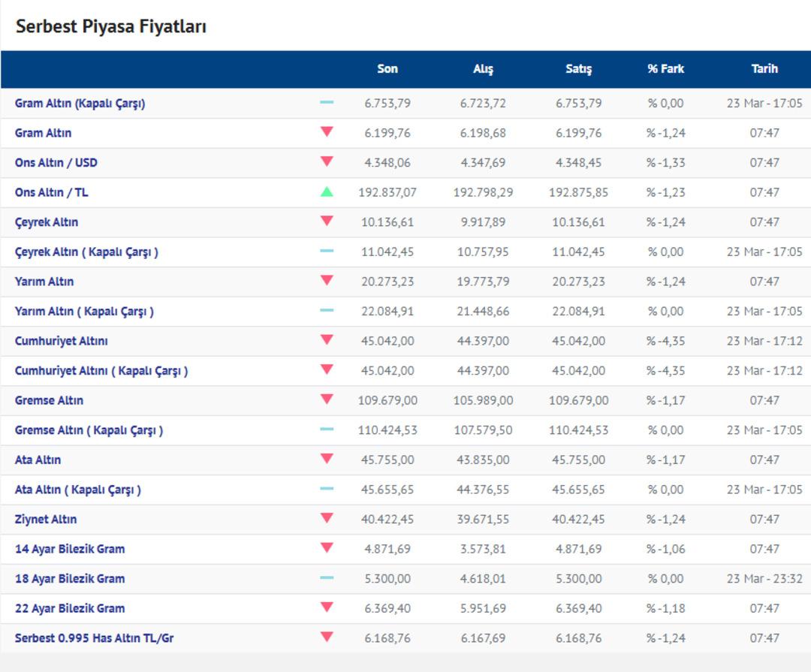Click the flat dash icon for Gram Altın (Kapalı Çarşı)
Image resolution: width=811 pixels, height=672 pixels.
tap(327, 102)
